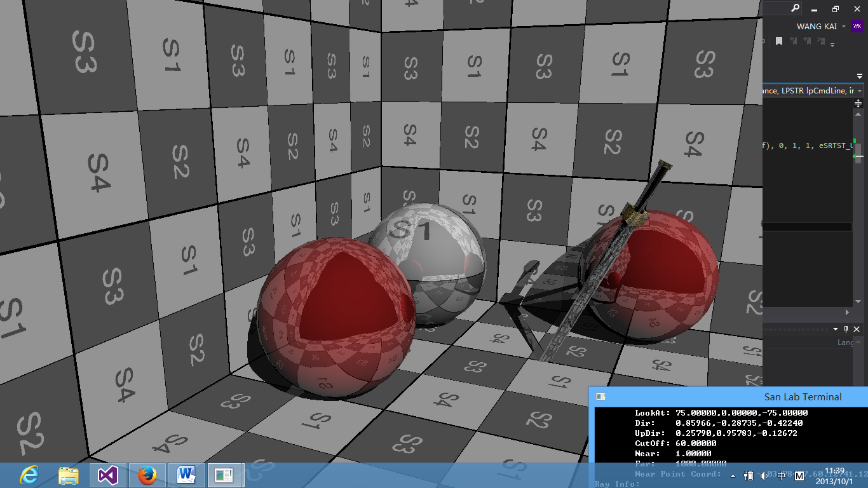
Task: Open the bookmark toolbar overflow menu
Action: pyautogui.click(x=832, y=45)
